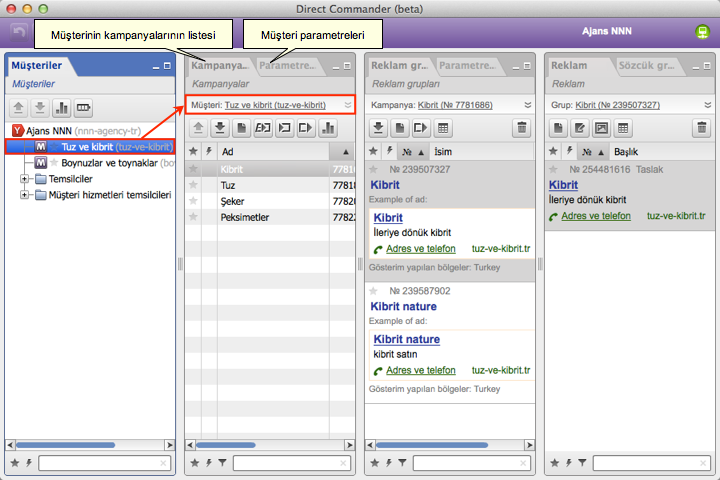
Task: Toggle the favorite star on the Peksimetler row
Action: [193, 217]
